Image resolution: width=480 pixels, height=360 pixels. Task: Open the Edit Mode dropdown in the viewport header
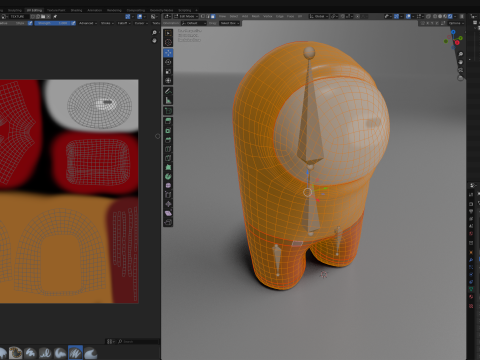coord(185,16)
